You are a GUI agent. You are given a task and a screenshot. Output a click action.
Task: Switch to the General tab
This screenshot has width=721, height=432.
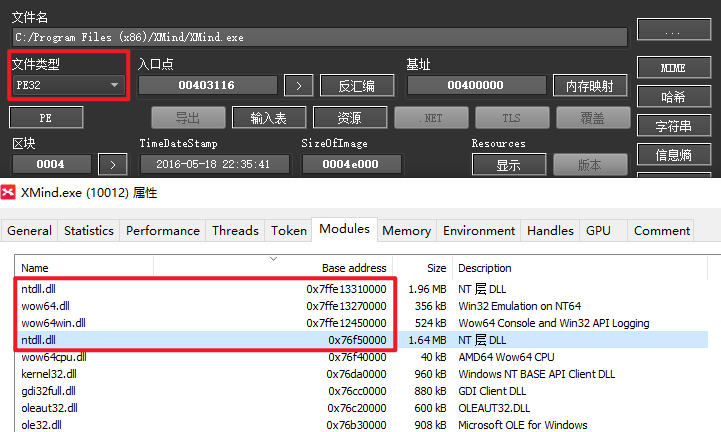tap(29, 230)
